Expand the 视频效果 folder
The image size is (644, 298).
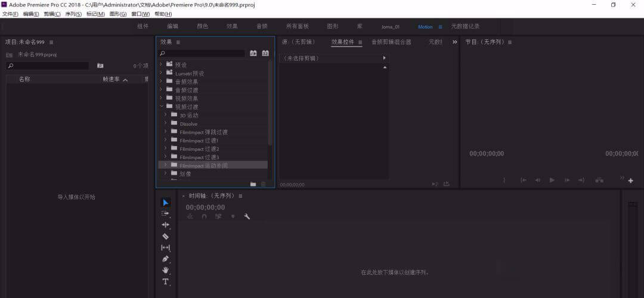click(x=161, y=98)
